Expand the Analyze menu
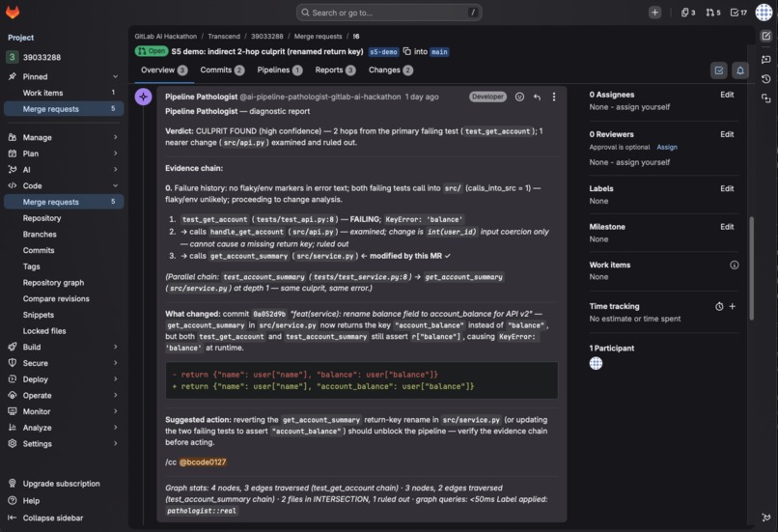 64,428
